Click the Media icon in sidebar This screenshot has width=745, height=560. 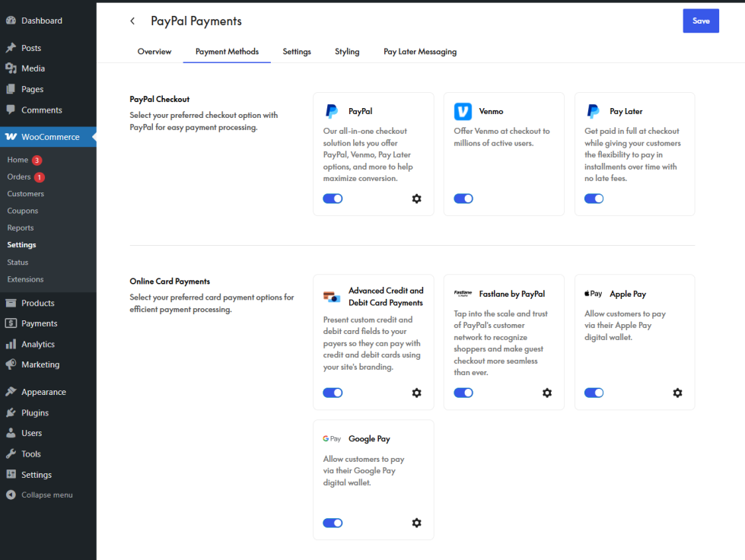tap(11, 68)
